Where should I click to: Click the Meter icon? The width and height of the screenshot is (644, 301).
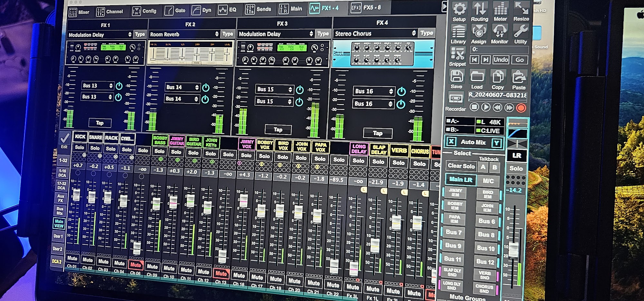[500, 9]
